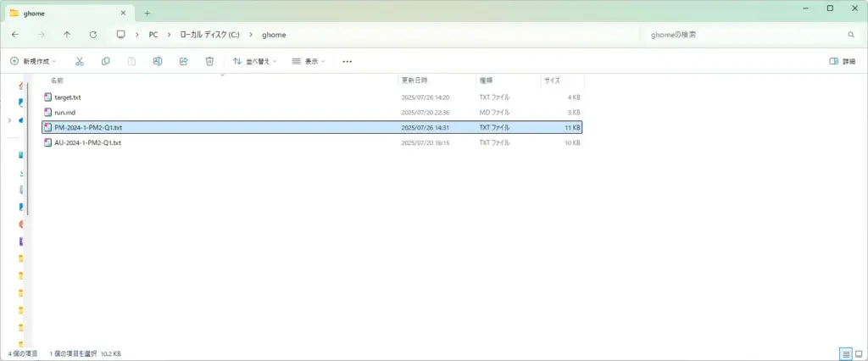868x361 pixels.
Task: Refresh the folder view
Action: 93,35
